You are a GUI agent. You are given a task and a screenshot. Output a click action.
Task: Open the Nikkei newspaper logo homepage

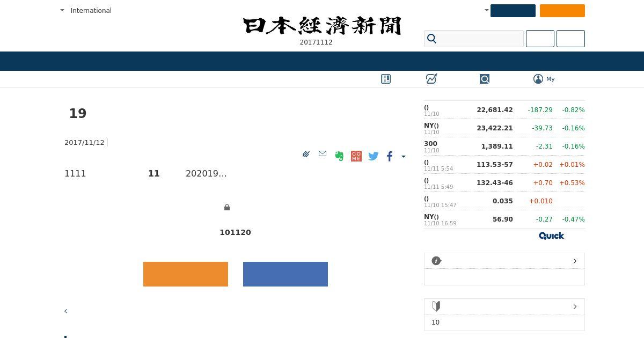pos(322,26)
